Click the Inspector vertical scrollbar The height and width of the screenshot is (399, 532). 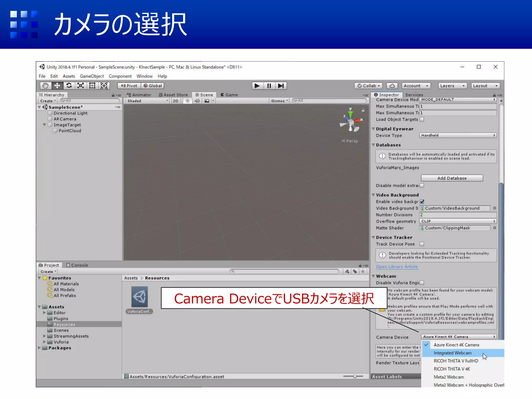coord(501,261)
